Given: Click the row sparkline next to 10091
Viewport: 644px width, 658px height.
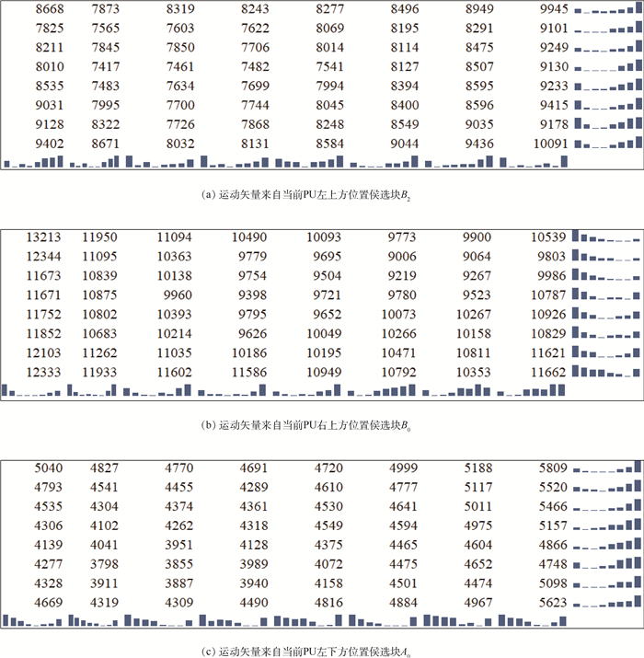Looking at the screenshot, I should 607,143.
